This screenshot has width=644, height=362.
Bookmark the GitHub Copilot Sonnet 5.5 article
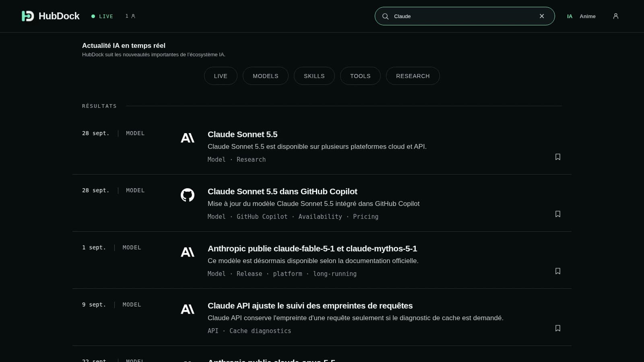pyautogui.click(x=558, y=214)
